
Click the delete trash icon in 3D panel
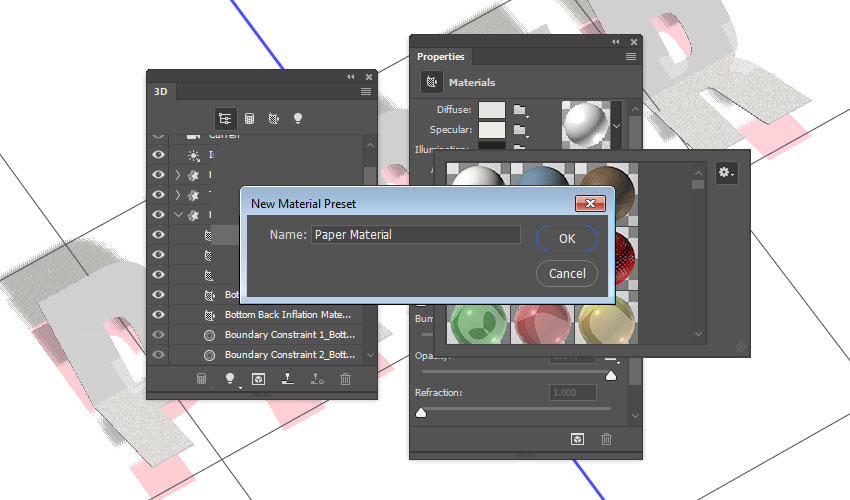pos(345,379)
